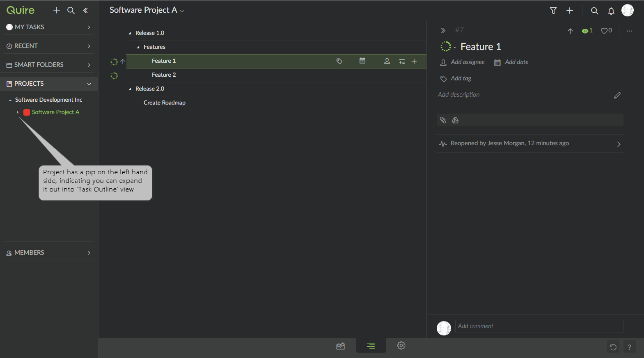Click Add tag

[x=456, y=79]
